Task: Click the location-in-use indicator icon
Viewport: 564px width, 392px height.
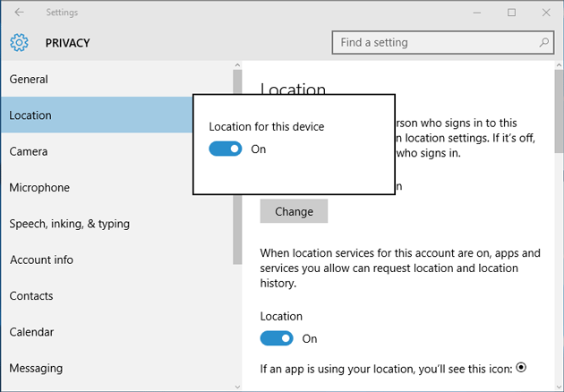Action: [522, 367]
